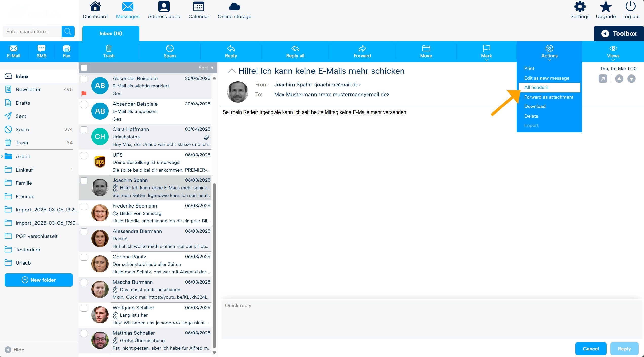Click paperclip attachment icon on Urlaubsfotos

(x=206, y=137)
